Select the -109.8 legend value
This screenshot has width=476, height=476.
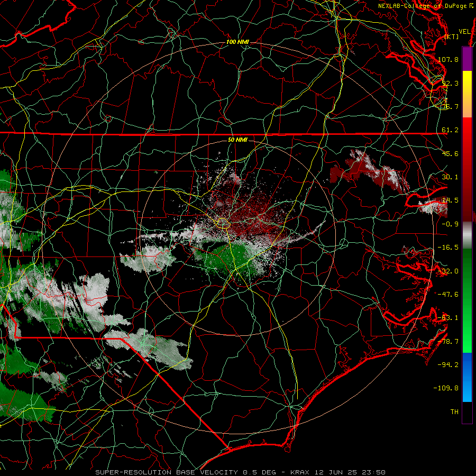(446, 388)
